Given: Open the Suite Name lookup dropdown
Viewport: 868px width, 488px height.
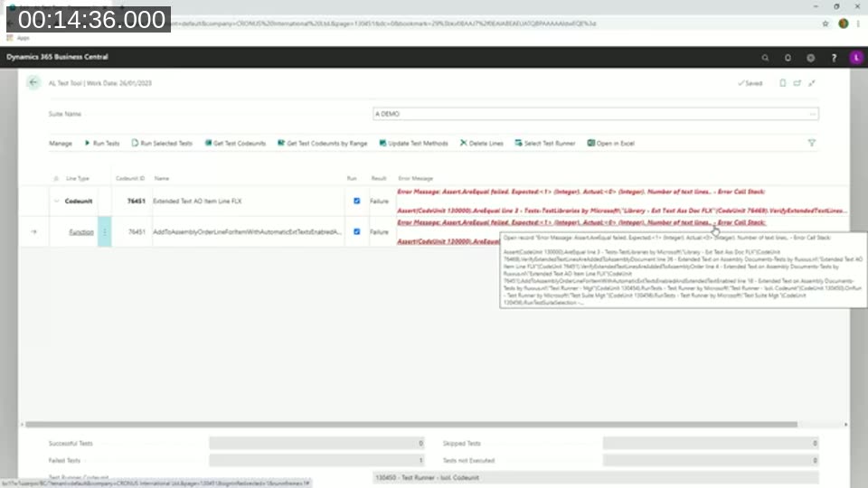Looking at the screenshot, I should pyautogui.click(x=812, y=114).
